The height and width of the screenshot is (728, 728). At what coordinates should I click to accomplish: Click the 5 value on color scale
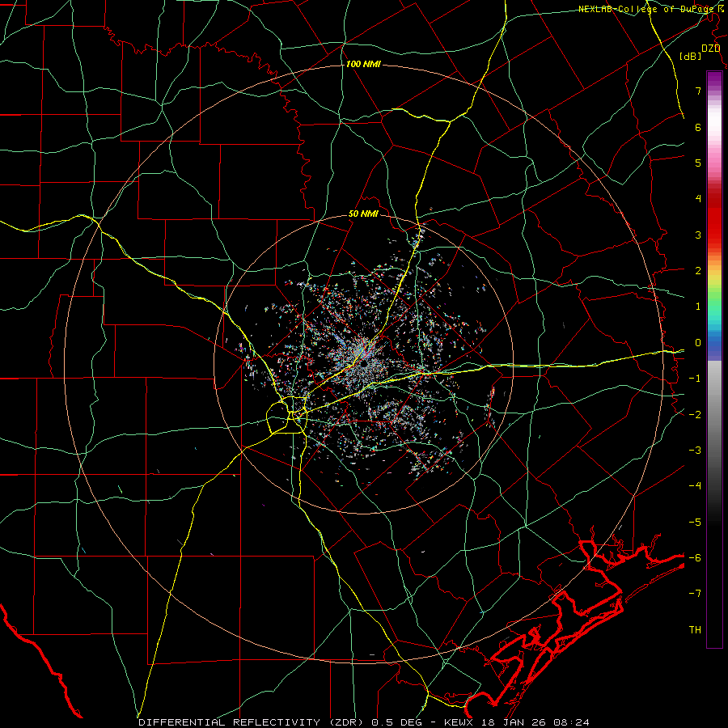point(698,163)
